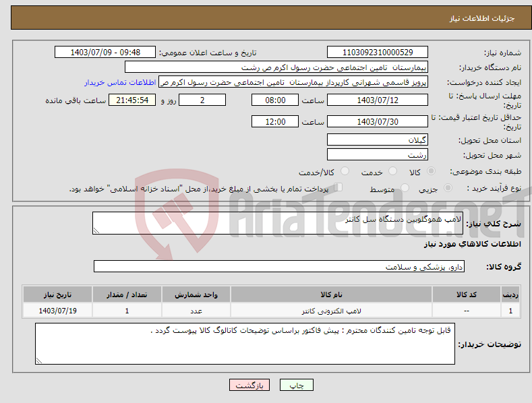Click the شماره نیاز label
This screenshot has width=532, height=403.
point(502,53)
